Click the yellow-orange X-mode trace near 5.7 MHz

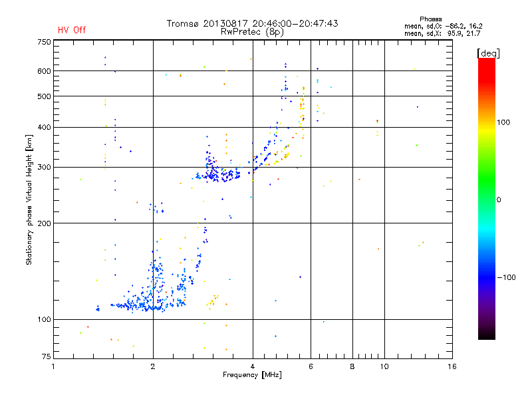point(302,112)
